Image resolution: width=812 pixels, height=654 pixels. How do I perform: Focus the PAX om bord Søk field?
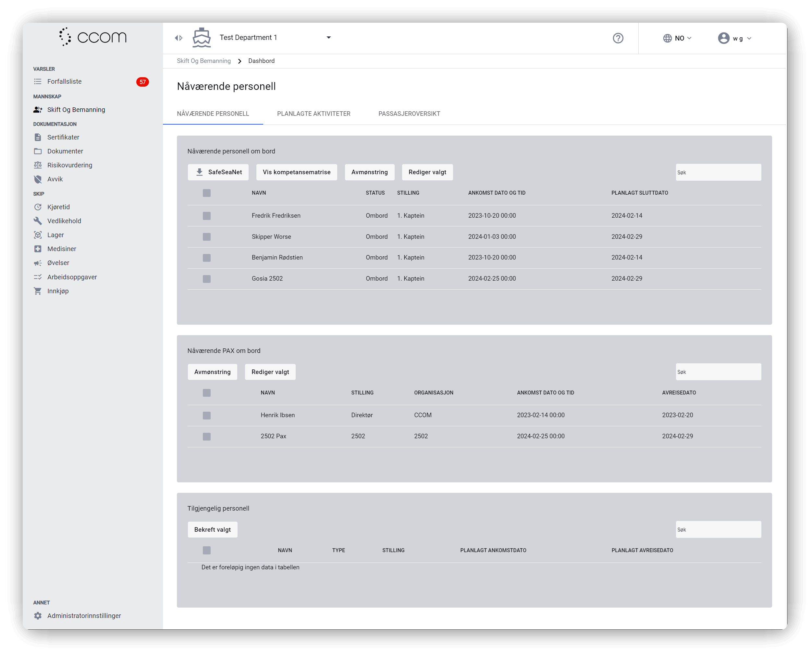pos(718,372)
